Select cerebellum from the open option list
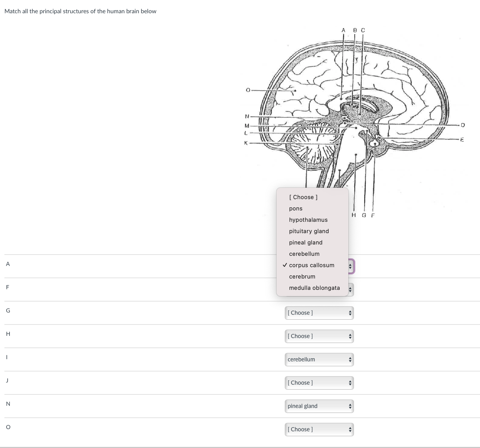Viewport: 480px width, 448px height. (304, 254)
